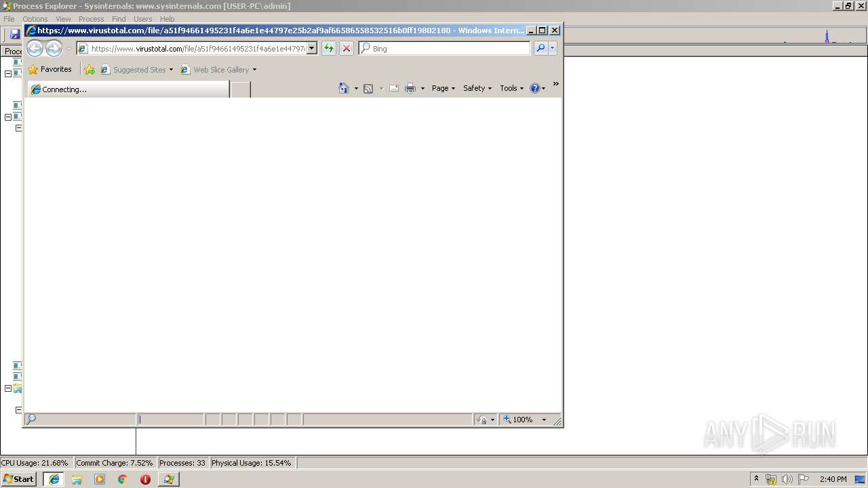Open the Page menu

click(x=443, y=88)
